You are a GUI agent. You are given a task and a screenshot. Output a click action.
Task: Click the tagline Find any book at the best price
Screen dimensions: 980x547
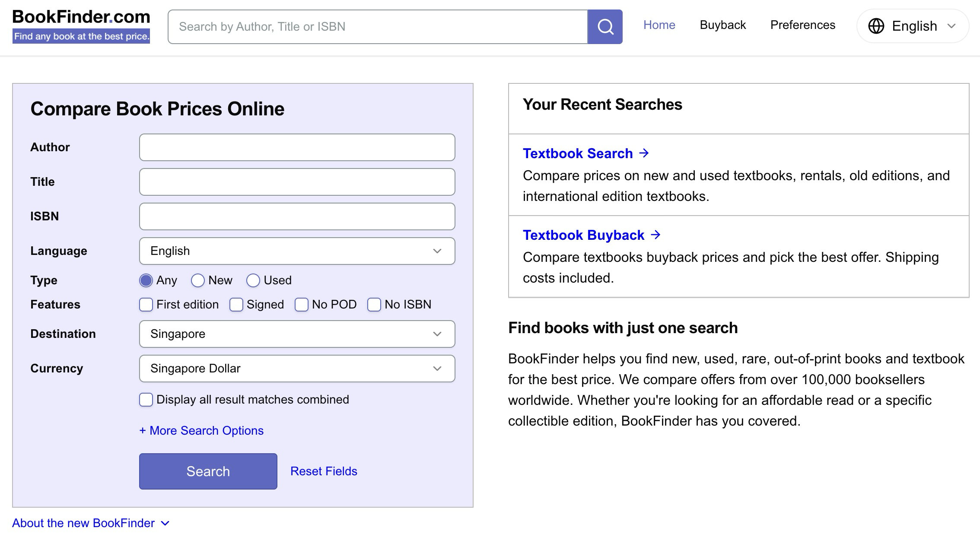pyautogui.click(x=81, y=36)
